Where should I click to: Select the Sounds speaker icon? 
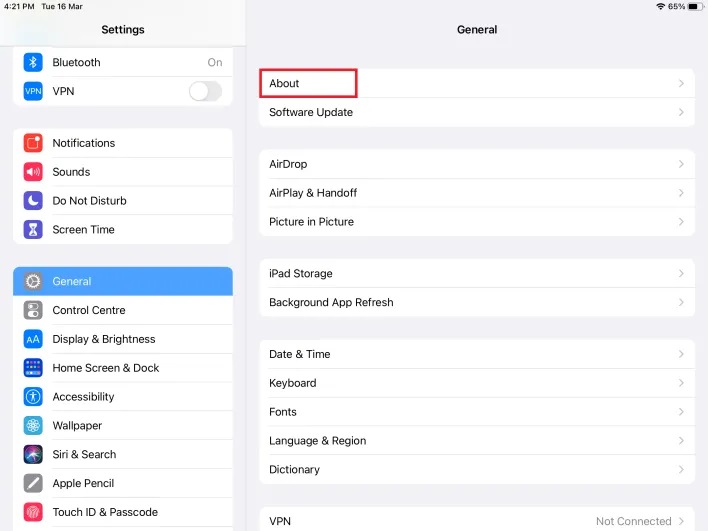33,172
